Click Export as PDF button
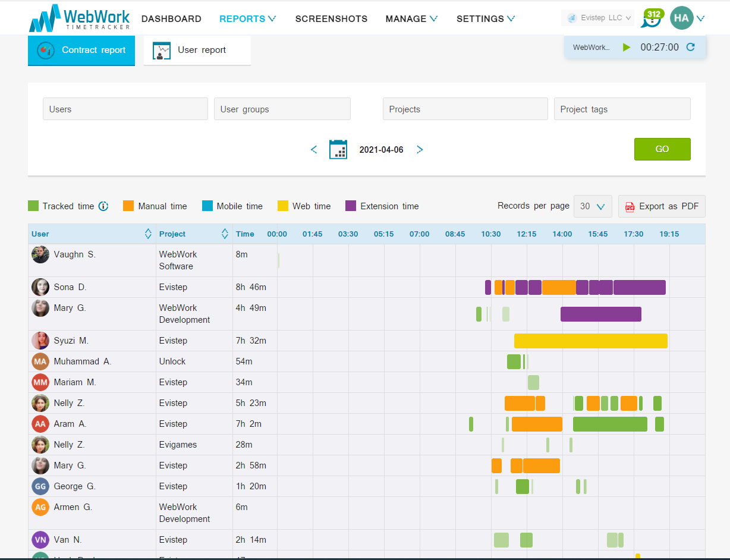 pos(662,206)
